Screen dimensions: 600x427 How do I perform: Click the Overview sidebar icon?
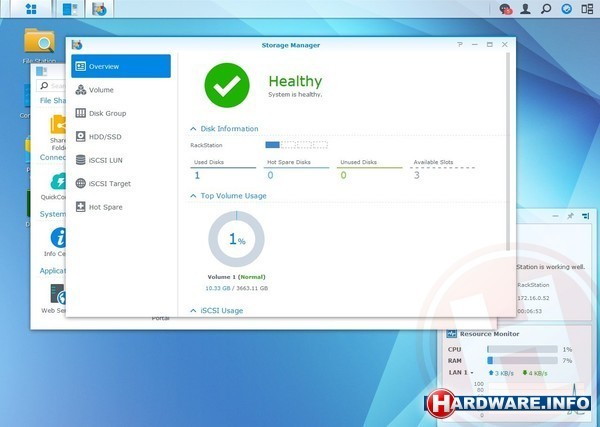point(80,66)
